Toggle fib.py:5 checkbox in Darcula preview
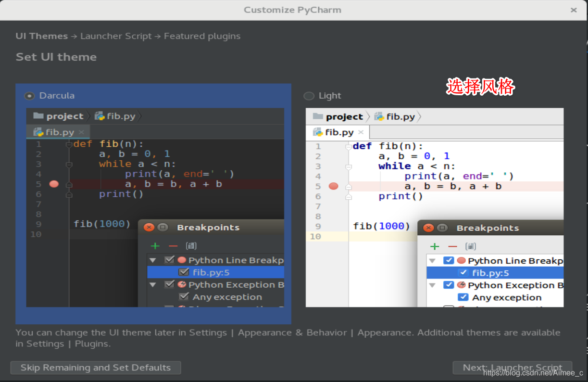The width and height of the screenshot is (588, 382). (184, 272)
